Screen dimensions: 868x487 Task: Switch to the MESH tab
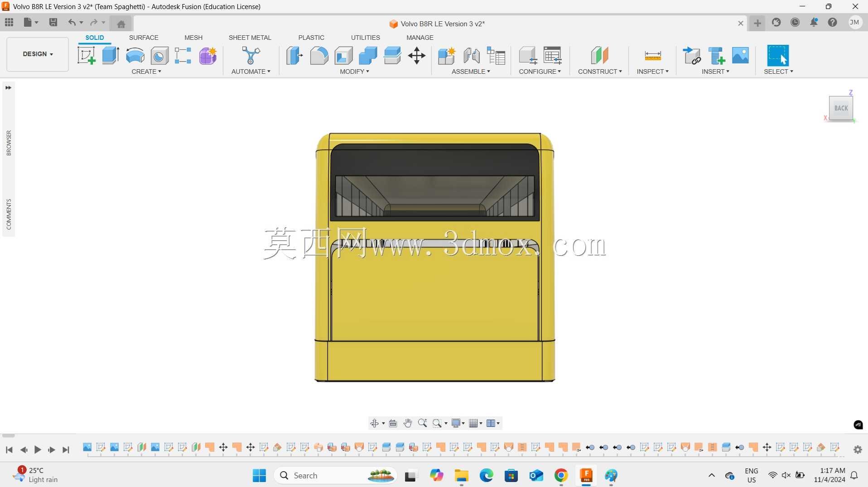click(x=193, y=38)
